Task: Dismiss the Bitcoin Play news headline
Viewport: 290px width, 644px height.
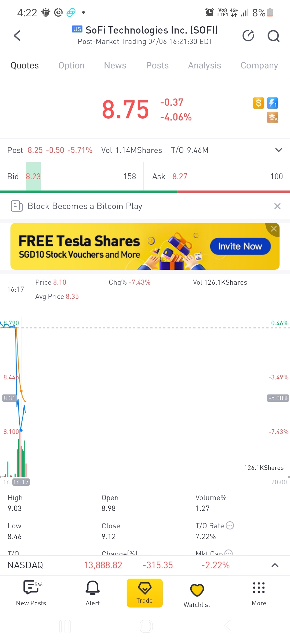Action: 277,206
